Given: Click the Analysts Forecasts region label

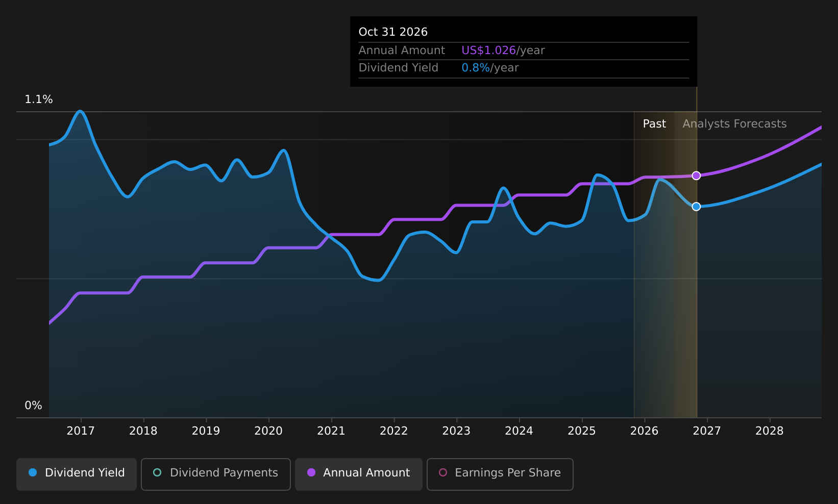Looking at the screenshot, I should pyautogui.click(x=734, y=124).
